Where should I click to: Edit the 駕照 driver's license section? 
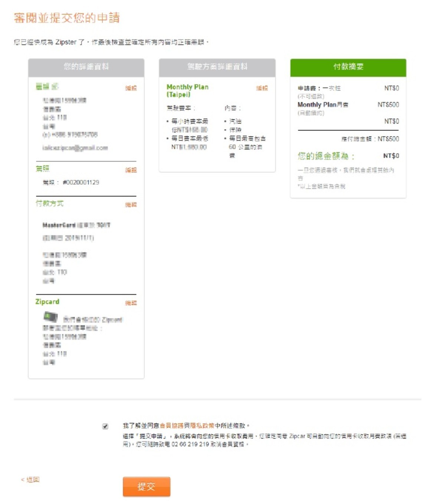[x=131, y=170]
